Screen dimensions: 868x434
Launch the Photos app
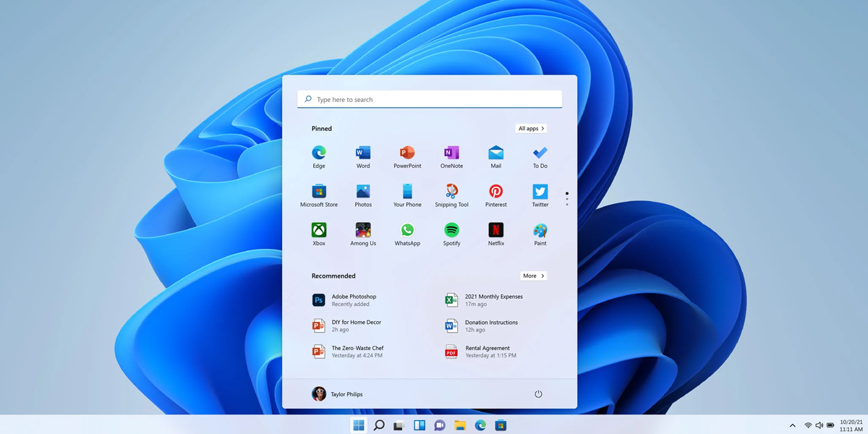pyautogui.click(x=363, y=195)
